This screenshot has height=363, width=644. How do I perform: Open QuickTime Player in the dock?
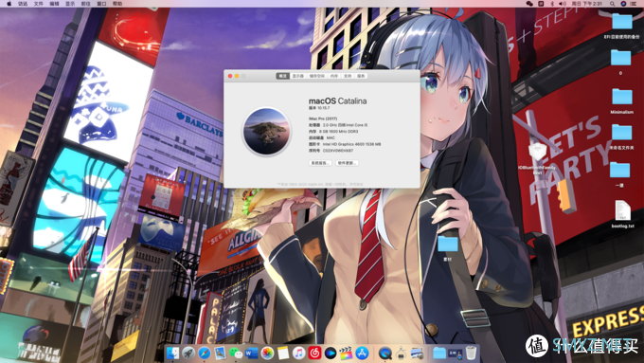[385, 353]
